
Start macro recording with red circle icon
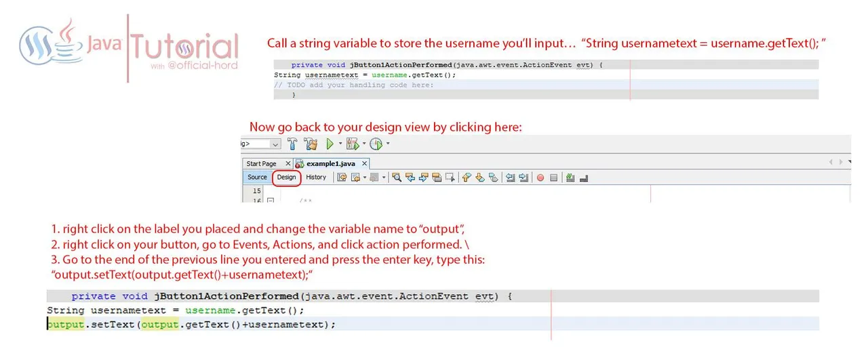point(540,178)
